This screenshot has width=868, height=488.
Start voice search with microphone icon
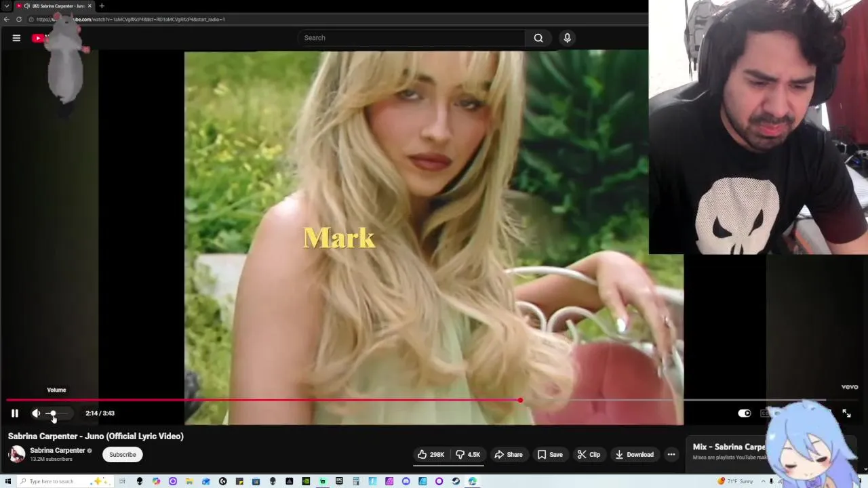coord(568,38)
